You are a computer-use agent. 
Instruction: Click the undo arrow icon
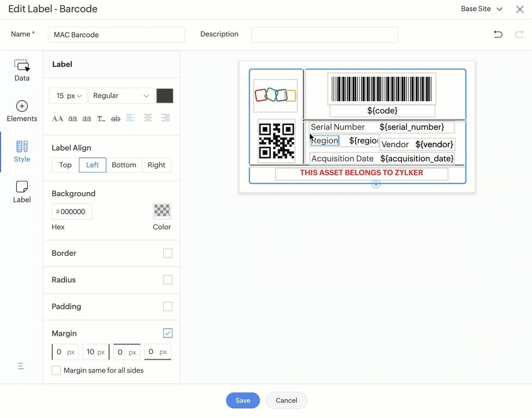(x=498, y=34)
